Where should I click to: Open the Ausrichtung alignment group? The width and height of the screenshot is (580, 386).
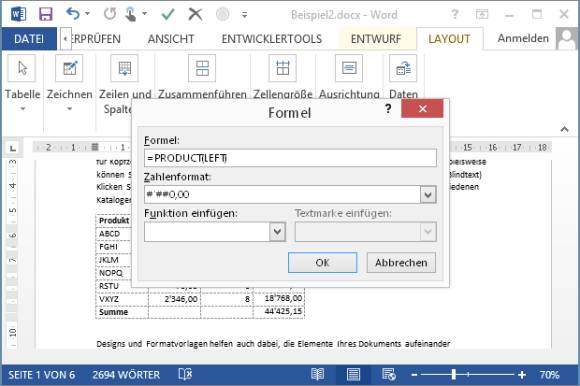click(x=349, y=68)
